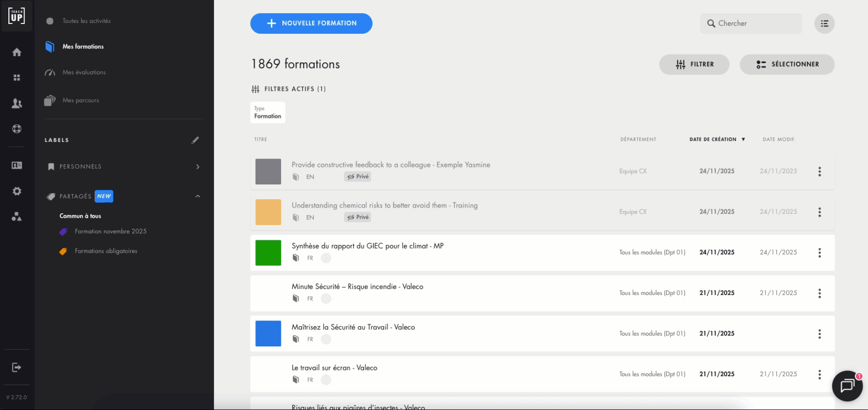Image resolution: width=868 pixels, height=410 pixels.
Task: Edit labels with the pencil icon
Action: point(195,140)
